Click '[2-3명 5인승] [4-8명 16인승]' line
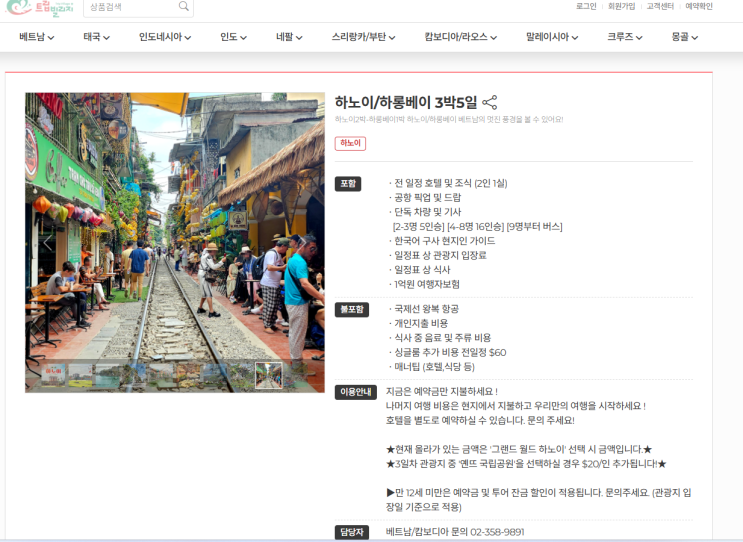The image size is (743, 542). (x=478, y=226)
